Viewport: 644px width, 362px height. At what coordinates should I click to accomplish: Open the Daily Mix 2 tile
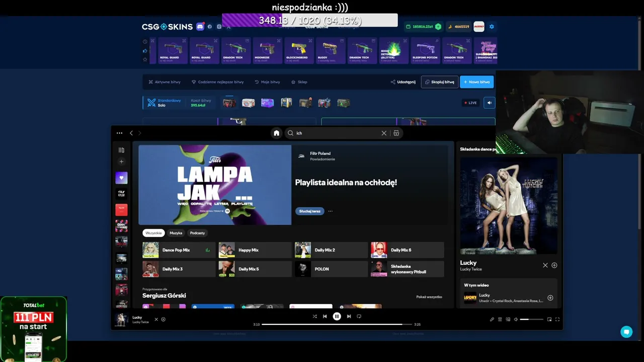(331, 250)
